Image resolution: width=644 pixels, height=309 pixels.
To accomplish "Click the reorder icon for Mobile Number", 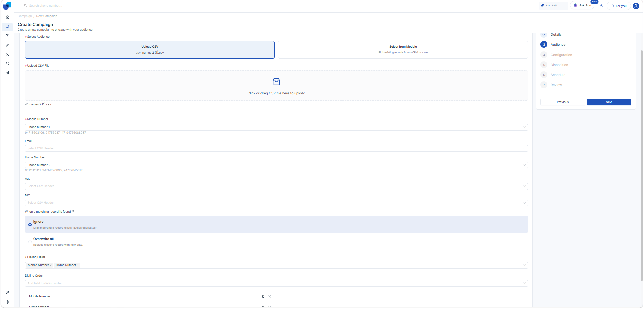I will pyautogui.click(x=263, y=296).
